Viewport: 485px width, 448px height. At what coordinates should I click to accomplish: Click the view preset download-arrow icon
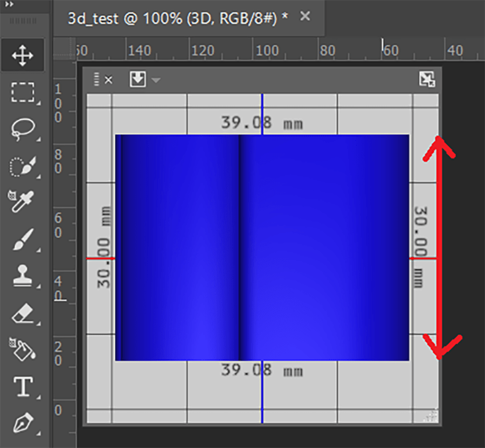pyautogui.click(x=137, y=79)
